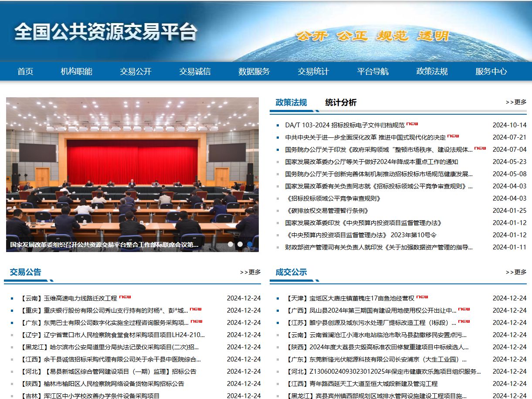This screenshot has width=532, height=399.
Task: Open 【黑龙江】哈尔滨市公安局道里分局 announcement
Action: 109,347
